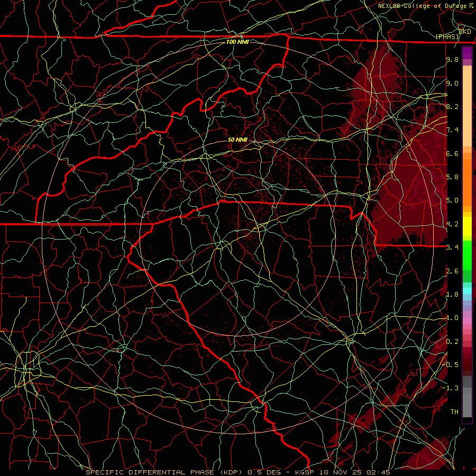Click the 5.0 scale value
Viewport: 476px width, 476px height.
coord(452,200)
